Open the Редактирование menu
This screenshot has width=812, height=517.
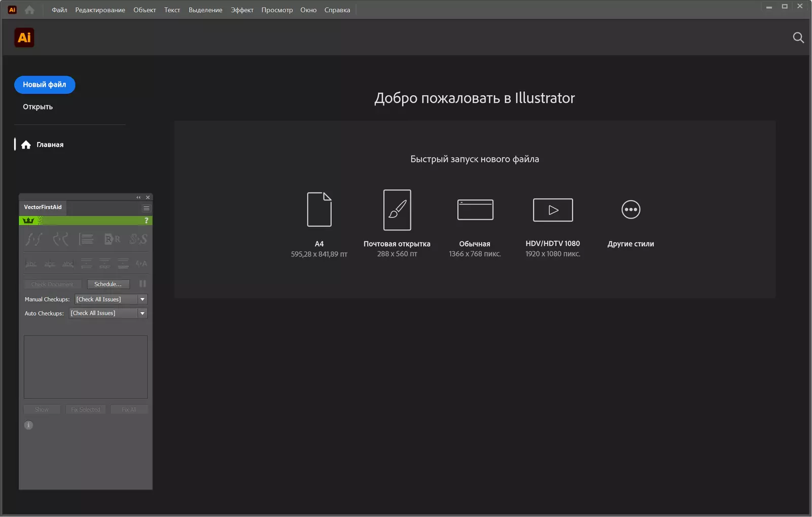coord(100,10)
